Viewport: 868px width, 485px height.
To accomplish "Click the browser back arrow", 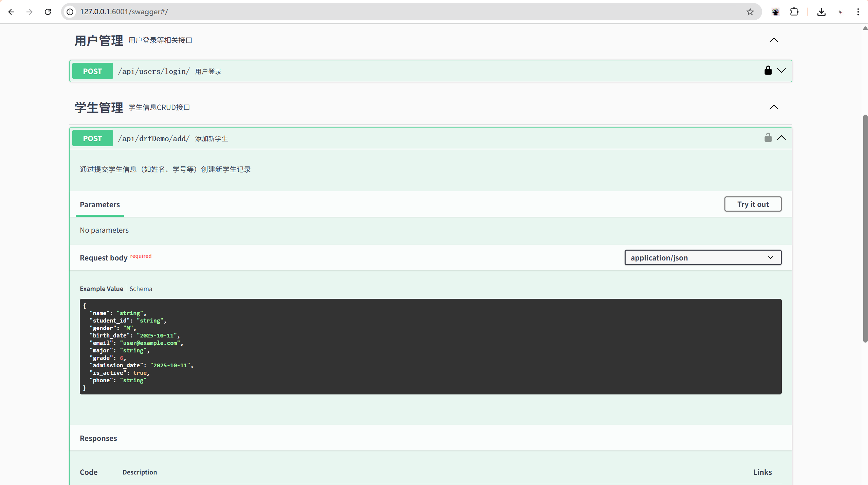I will click(x=11, y=12).
